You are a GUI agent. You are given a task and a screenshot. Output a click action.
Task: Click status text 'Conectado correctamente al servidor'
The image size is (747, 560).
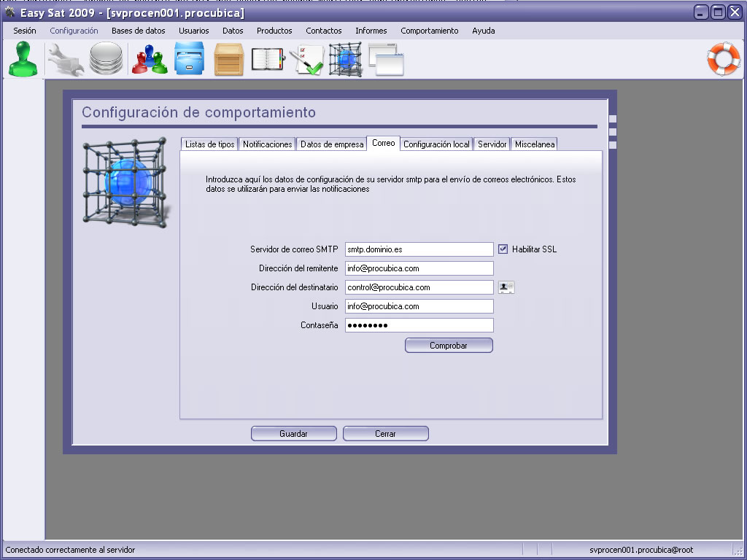click(70, 550)
